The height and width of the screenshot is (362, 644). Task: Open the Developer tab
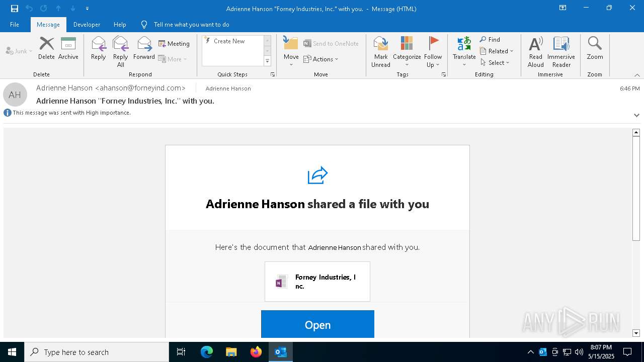pos(87,25)
